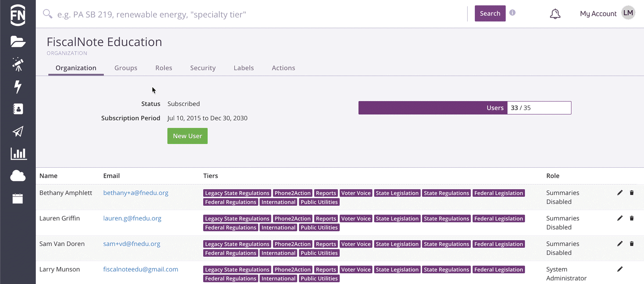Open the My Account menu
Viewport: 644px width, 284px height.
598,14
